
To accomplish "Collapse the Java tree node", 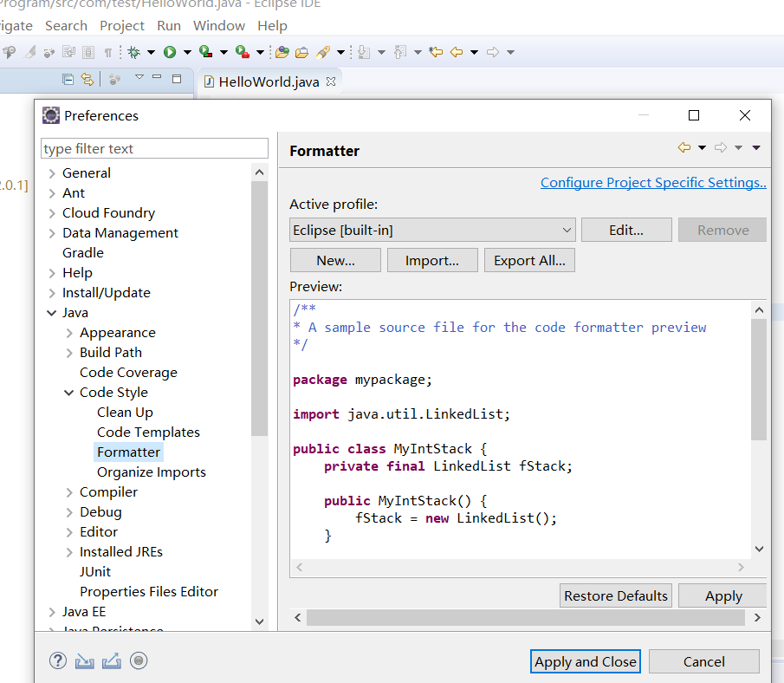I will 51,313.
